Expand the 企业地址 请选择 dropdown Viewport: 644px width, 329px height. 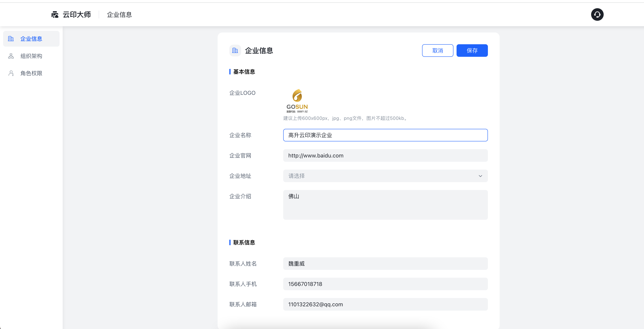pos(385,176)
